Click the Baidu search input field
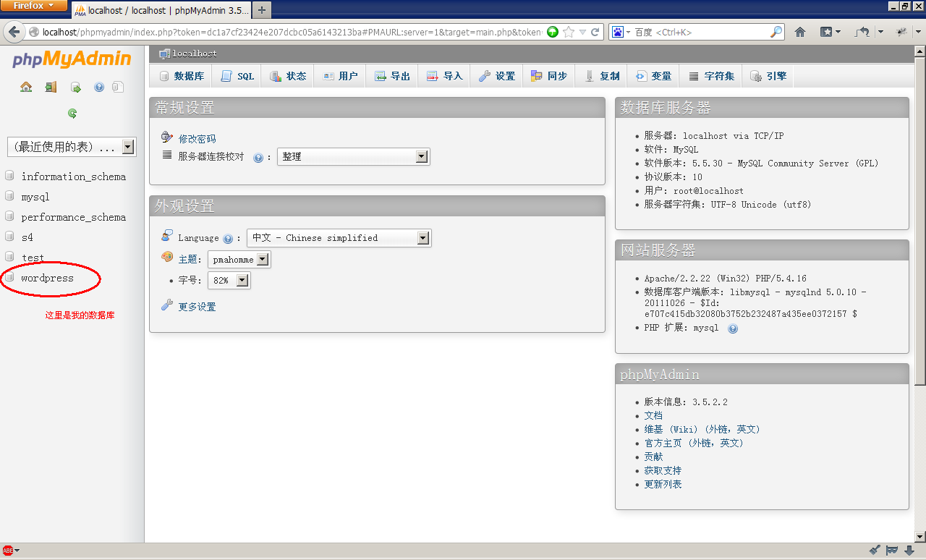Screen dimensions: 926x560 [700, 32]
